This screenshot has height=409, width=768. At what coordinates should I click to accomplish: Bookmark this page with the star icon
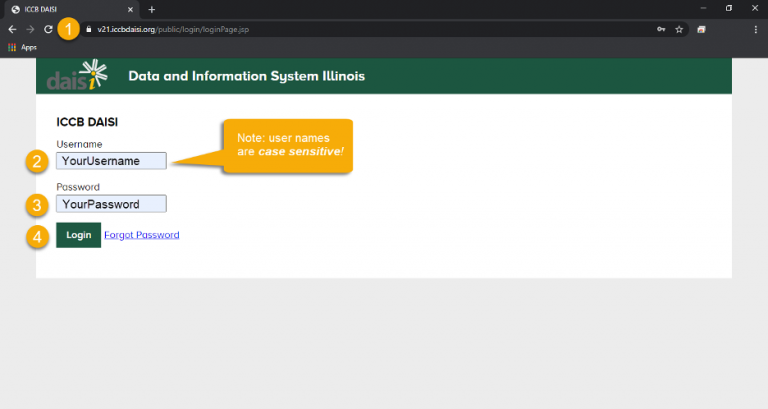pyautogui.click(x=679, y=30)
